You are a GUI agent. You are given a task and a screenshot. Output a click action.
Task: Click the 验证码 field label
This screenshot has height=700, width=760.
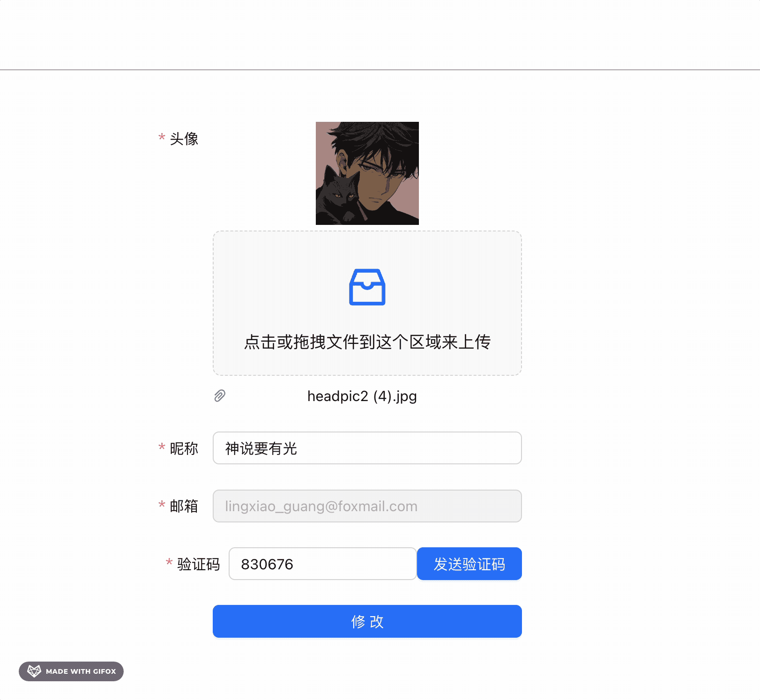point(198,564)
